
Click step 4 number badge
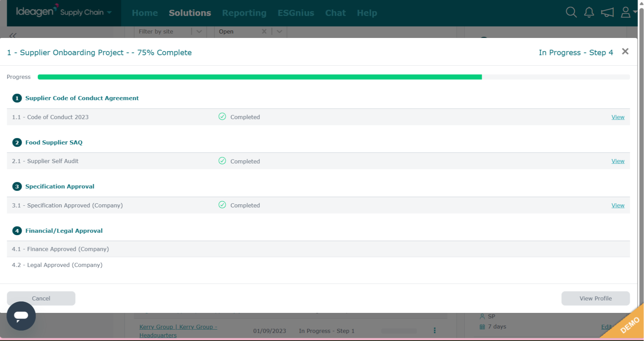[x=17, y=231]
